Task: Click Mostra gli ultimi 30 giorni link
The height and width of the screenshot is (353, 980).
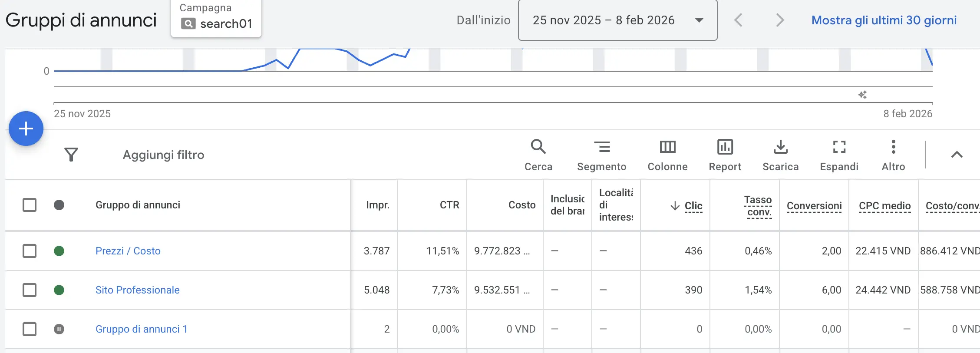Action: [884, 20]
